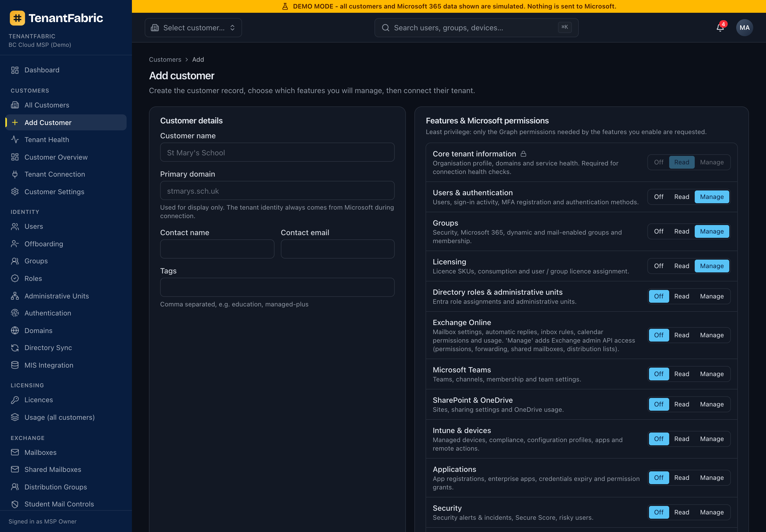Set Intune & devices to Read
Screen dimensions: 766x532
pyautogui.click(x=682, y=439)
